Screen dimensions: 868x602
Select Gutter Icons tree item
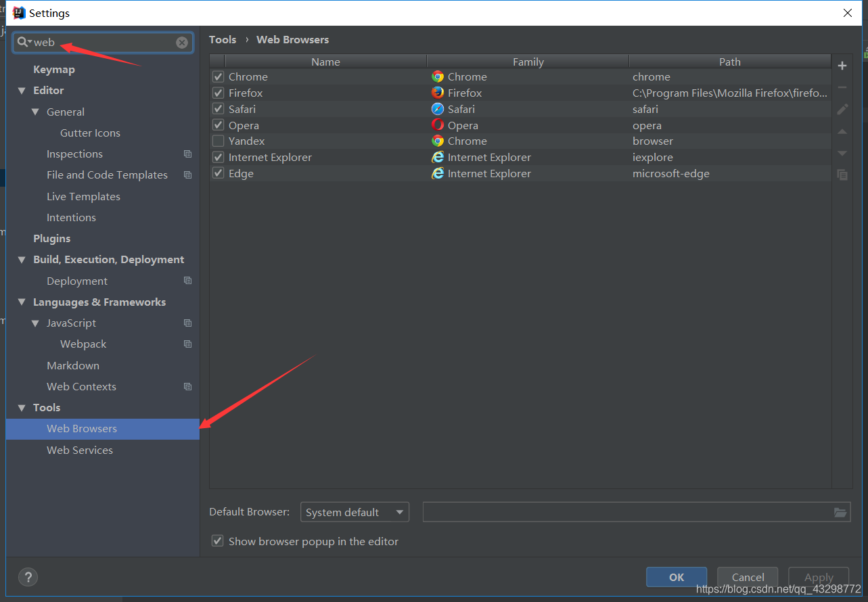tap(90, 133)
